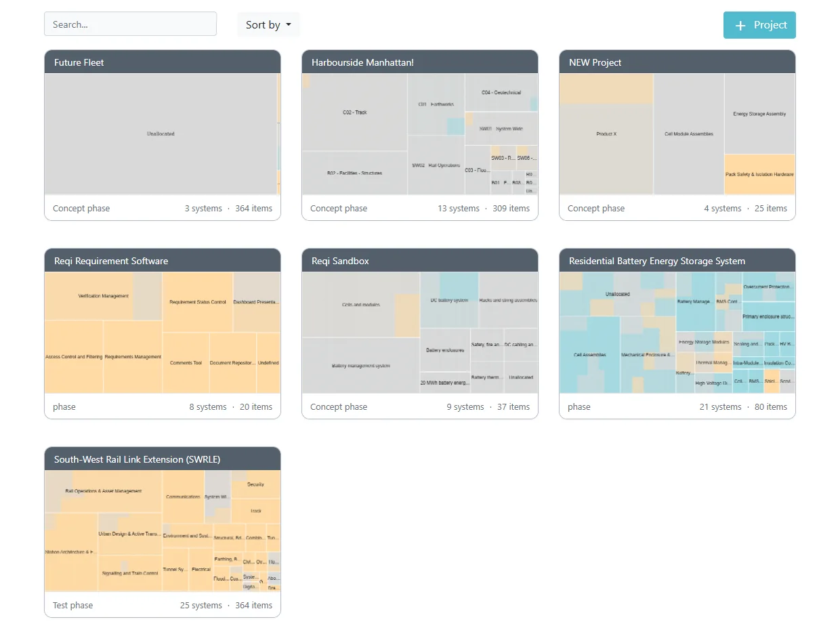Select Rail Operations & Asset Management block

click(103, 491)
